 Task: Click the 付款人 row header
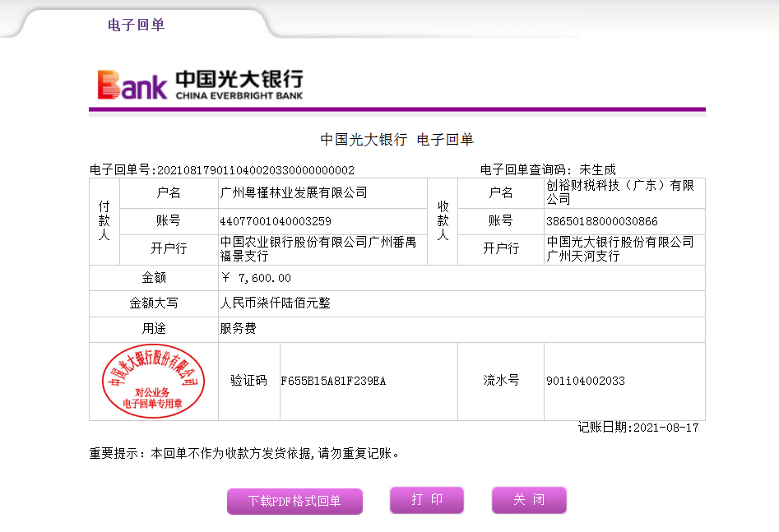click(104, 221)
